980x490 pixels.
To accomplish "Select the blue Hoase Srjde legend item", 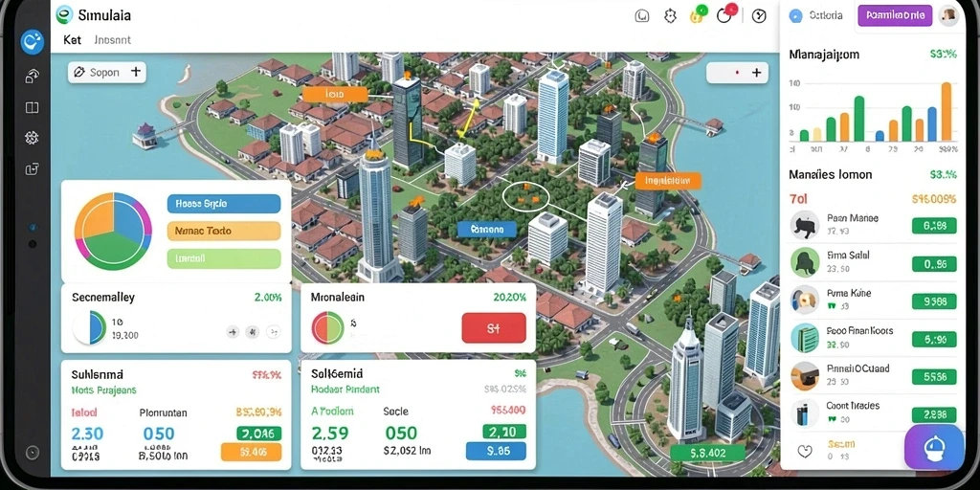I will pos(224,204).
